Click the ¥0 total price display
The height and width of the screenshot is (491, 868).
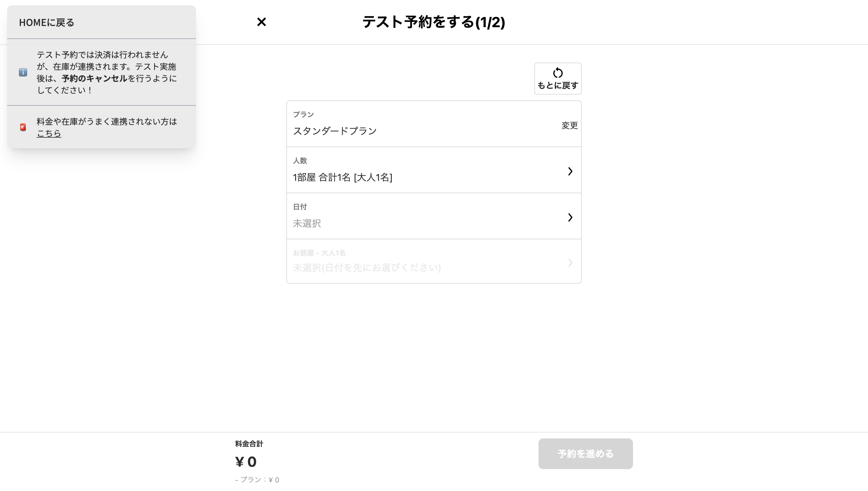pos(246,462)
